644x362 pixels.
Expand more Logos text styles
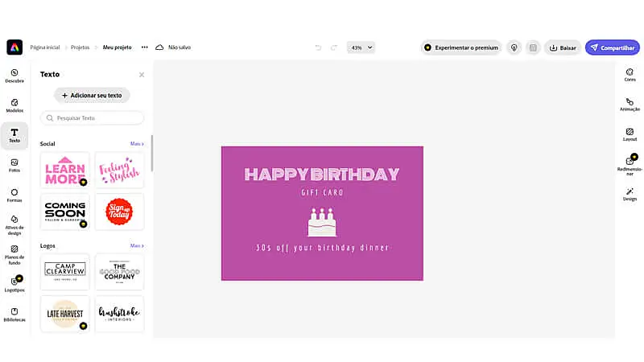pyautogui.click(x=137, y=245)
